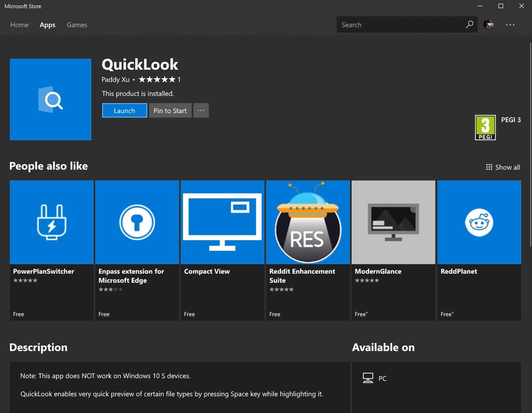Open ReddPlanet alien icon tile

(479, 222)
